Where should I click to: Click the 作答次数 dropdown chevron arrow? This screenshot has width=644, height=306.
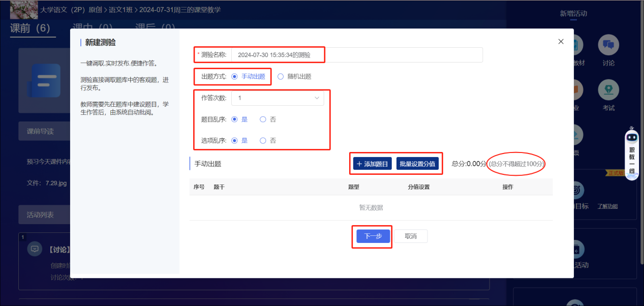pos(317,98)
